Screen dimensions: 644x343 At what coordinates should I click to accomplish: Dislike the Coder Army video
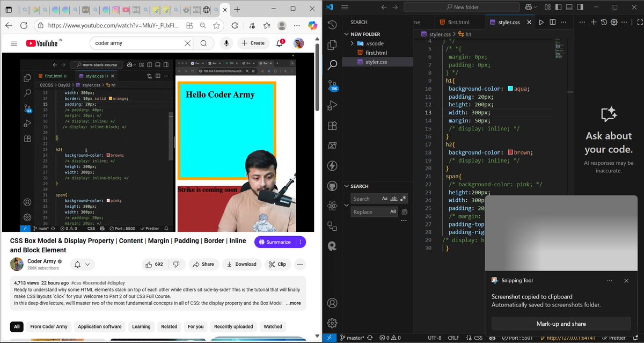[x=176, y=264]
